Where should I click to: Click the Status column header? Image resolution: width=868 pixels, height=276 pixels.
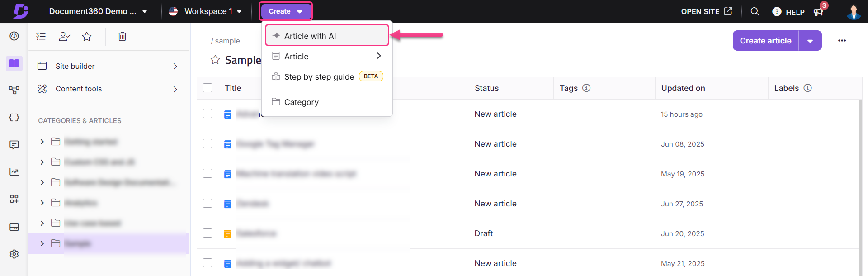[x=486, y=88]
